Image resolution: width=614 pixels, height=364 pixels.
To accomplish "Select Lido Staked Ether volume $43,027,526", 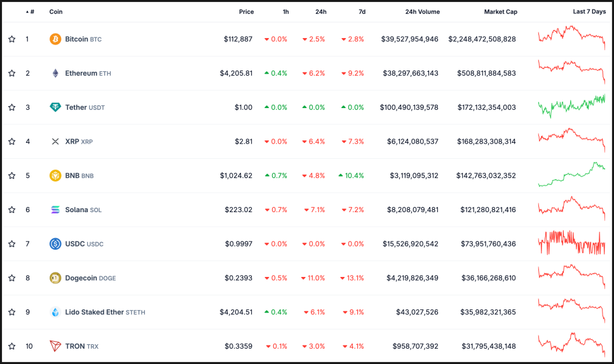I will point(417,312).
